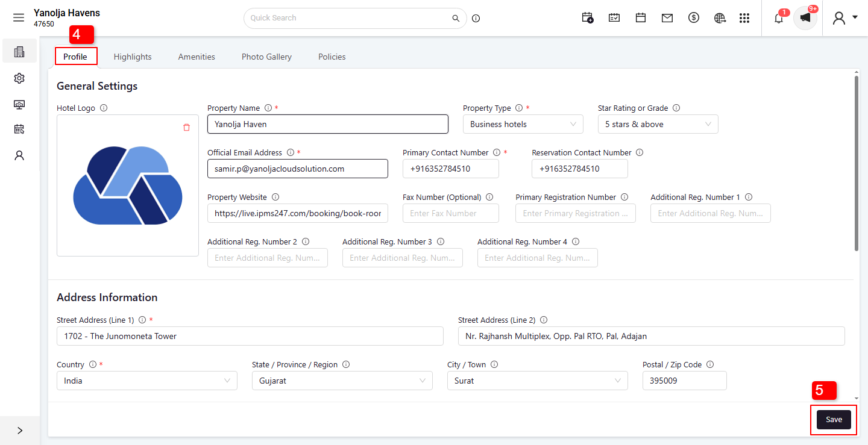Click the Primary Registration Number field
The height and width of the screenshot is (445, 868).
point(576,213)
